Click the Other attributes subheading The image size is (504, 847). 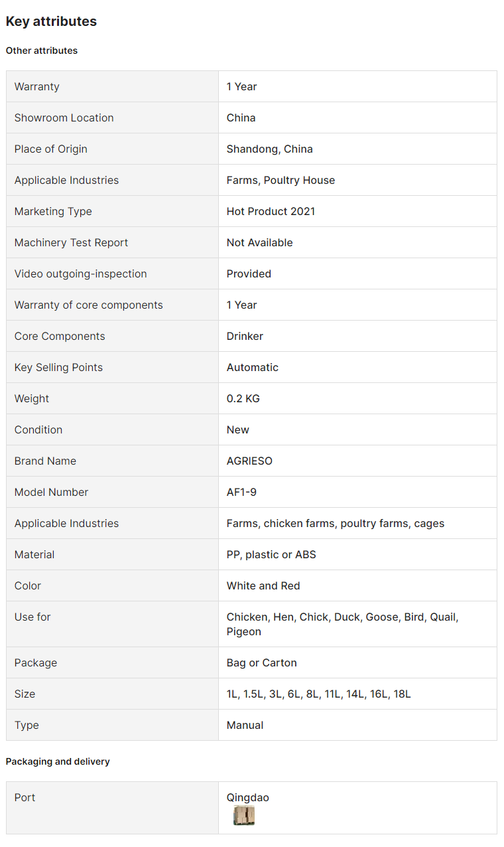click(x=42, y=50)
